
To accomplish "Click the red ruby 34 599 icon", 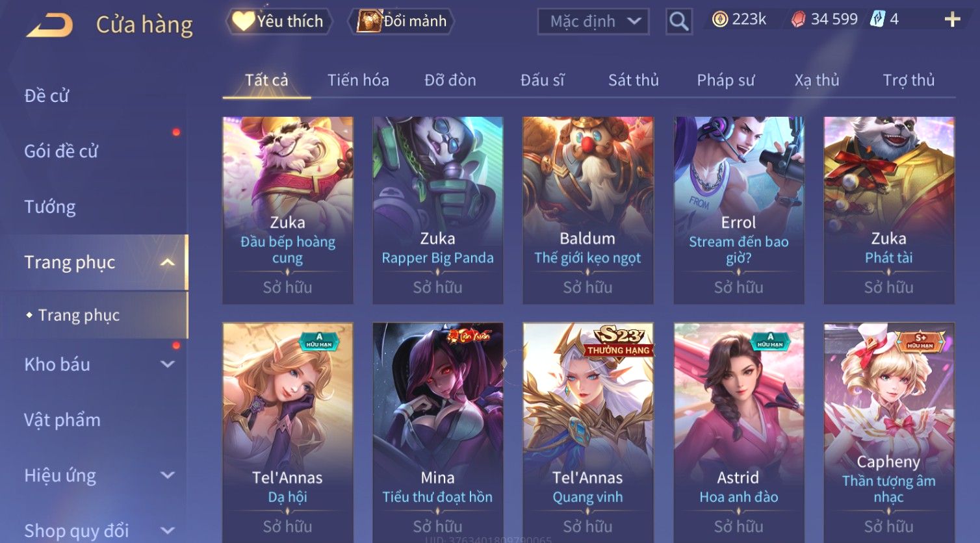I will tap(797, 19).
